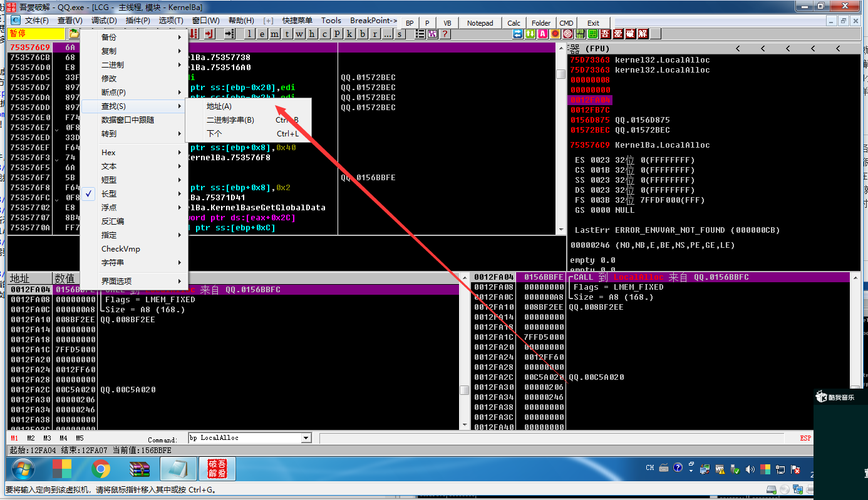Click the list-style options toolbar icon
Viewport: 868px width, 500px height.
420,34
